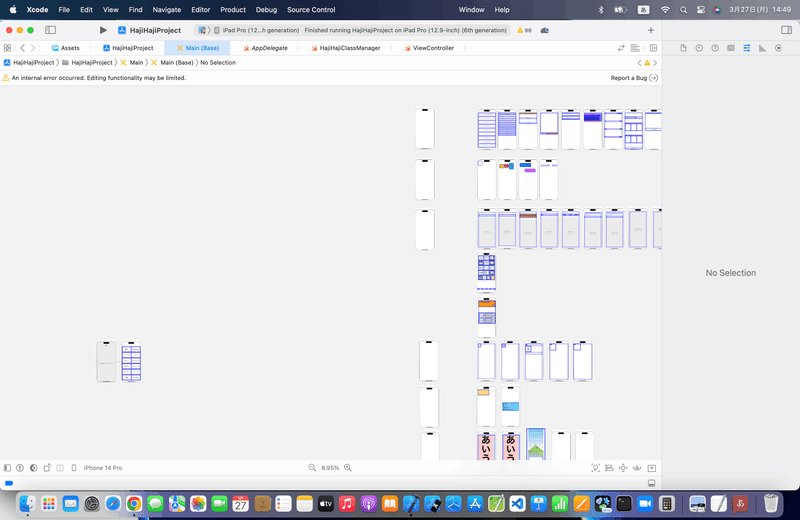The image size is (800, 520).
Task: Click the plus button to add a library object
Action: (651, 30)
